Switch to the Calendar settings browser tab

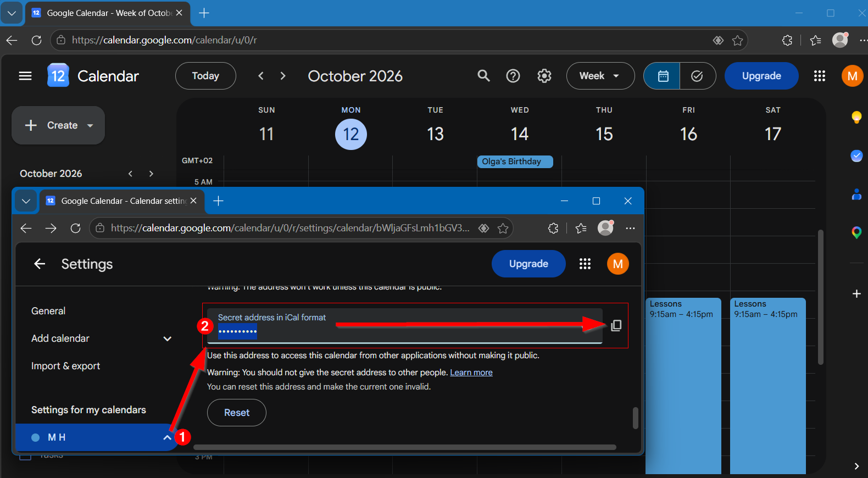pos(121,201)
